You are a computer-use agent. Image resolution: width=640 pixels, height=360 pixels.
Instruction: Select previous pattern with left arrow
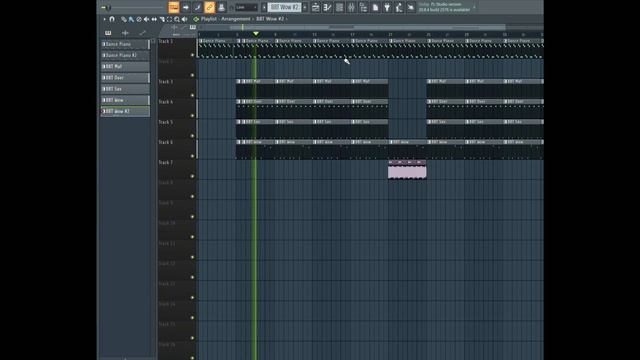[264, 7]
